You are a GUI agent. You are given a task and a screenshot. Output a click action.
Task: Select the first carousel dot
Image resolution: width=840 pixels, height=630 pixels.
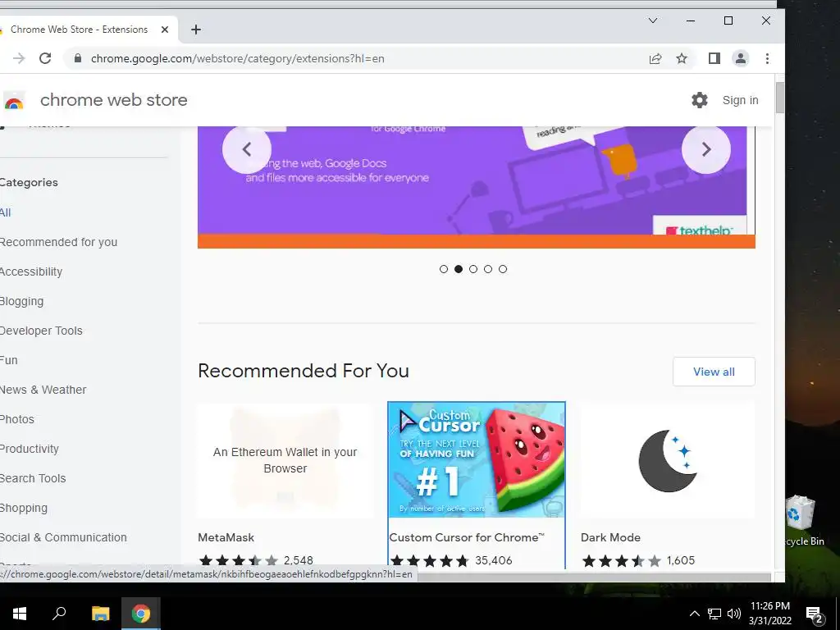pos(444,269)
